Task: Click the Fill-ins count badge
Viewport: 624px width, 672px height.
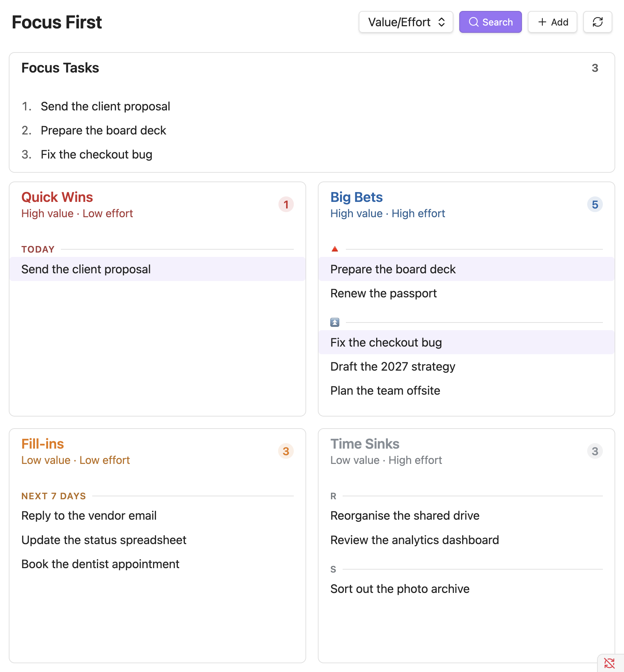Action: (x=286, y=451)
